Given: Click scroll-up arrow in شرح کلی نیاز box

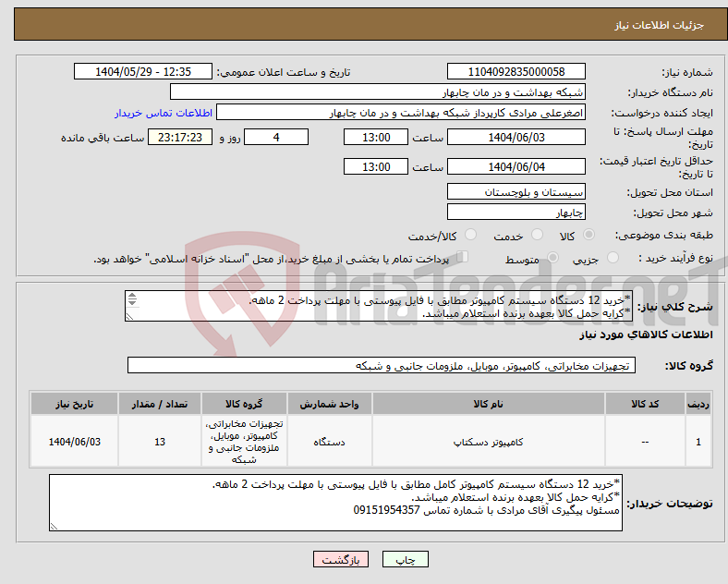Looking at the screenshot, I should point(132,296).
